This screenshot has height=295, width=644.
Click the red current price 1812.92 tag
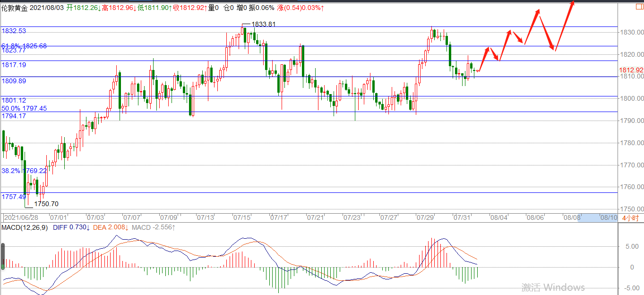(x=631, y=70)
